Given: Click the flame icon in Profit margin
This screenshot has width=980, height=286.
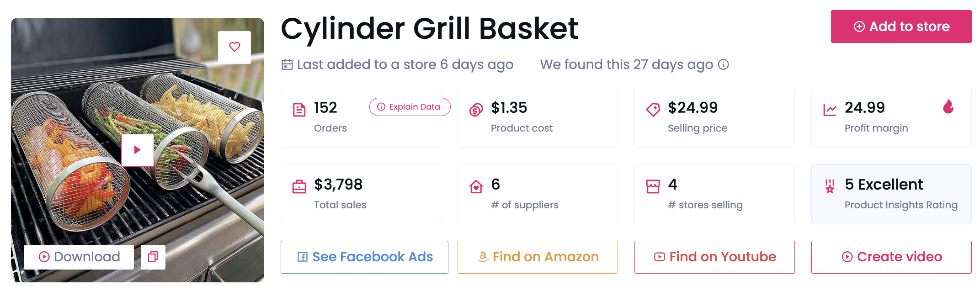Looking at the screenshot, I should (x=948, y=107).
